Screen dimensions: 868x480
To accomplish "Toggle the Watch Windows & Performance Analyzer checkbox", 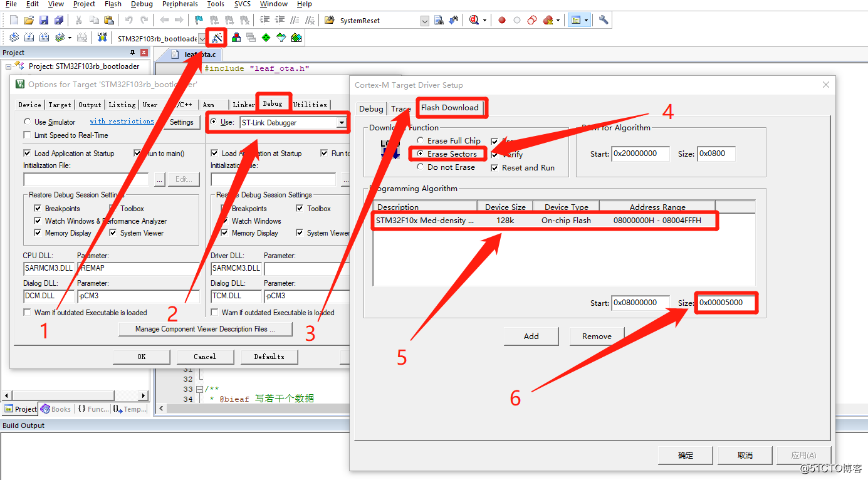I will coord(38,221).
